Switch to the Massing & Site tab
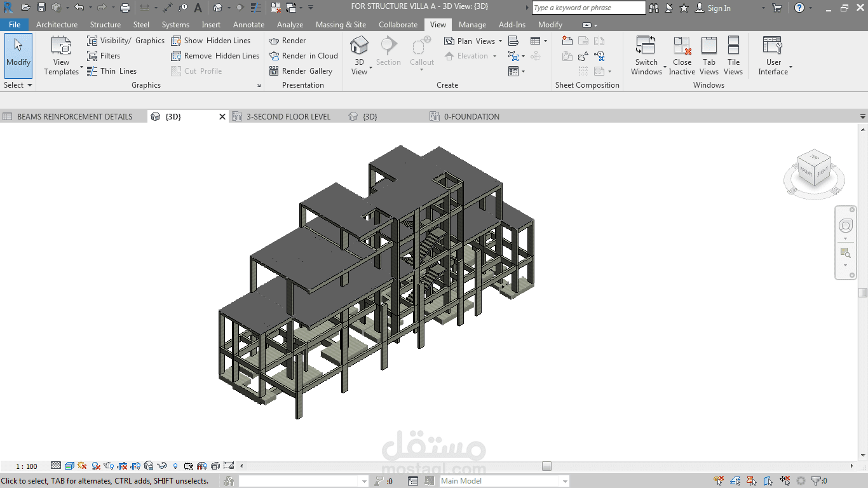Screen dimensions: 868x488 pos(341,25)
